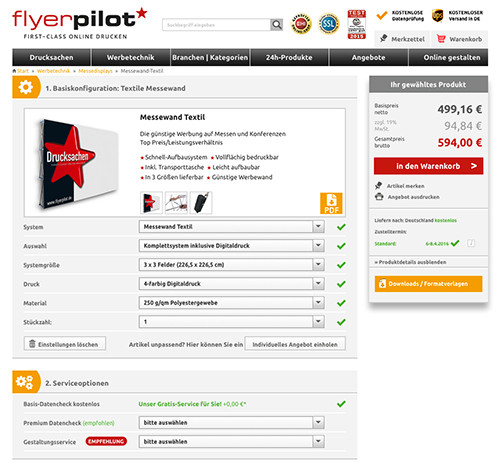Click the search magnifier icon
This screenshot has width=500, height=468.
[x=276, y=25]
